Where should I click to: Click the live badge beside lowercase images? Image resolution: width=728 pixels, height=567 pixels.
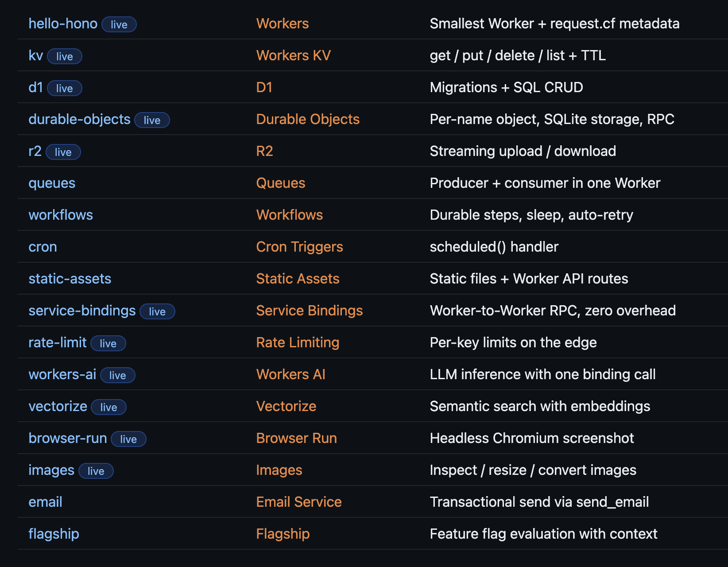click(x=96, y=471)
